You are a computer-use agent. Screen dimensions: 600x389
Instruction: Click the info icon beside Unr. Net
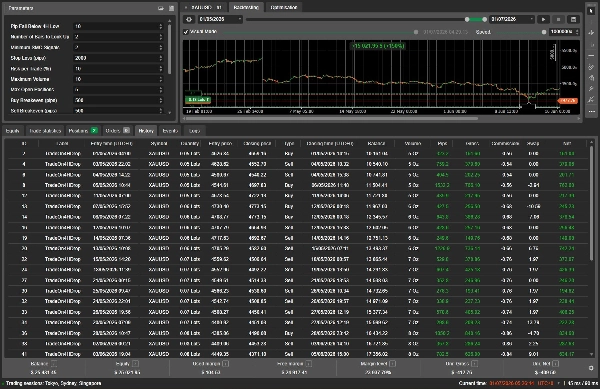556,364
